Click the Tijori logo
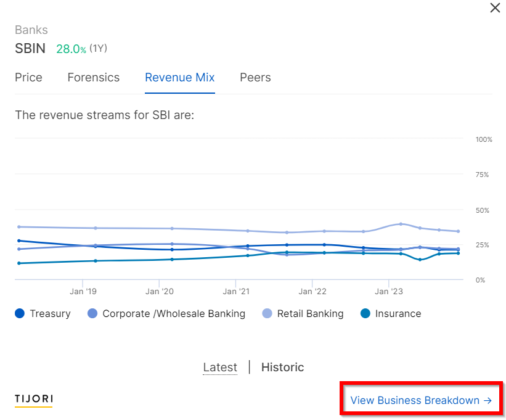 (x=34, y=400)
